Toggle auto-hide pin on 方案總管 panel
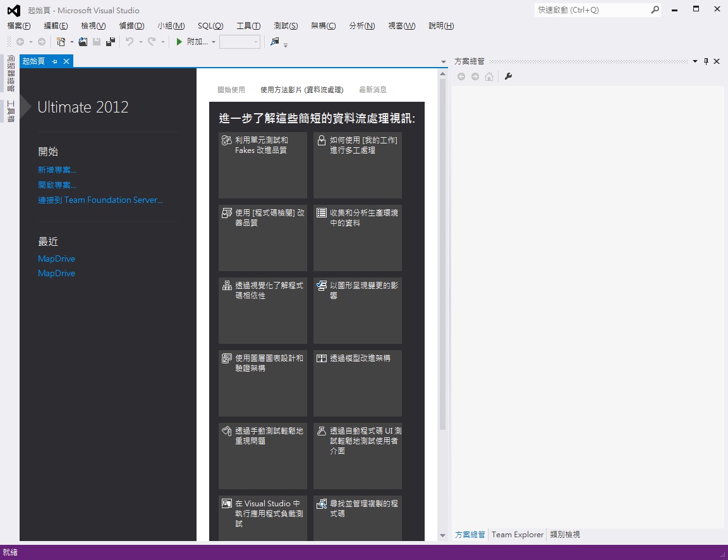Screen dimensions: 728x560 pyautogui.click(x=706, y=61)
